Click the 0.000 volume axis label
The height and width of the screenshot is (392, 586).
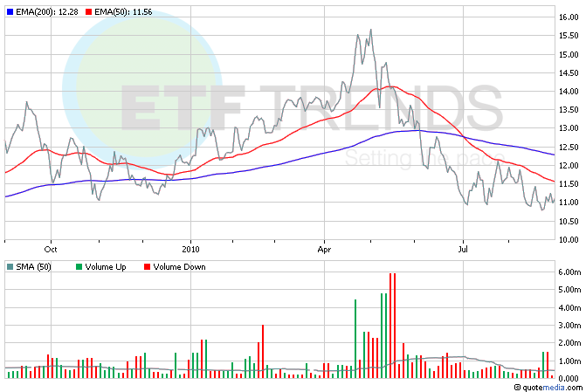pos(569,379)
